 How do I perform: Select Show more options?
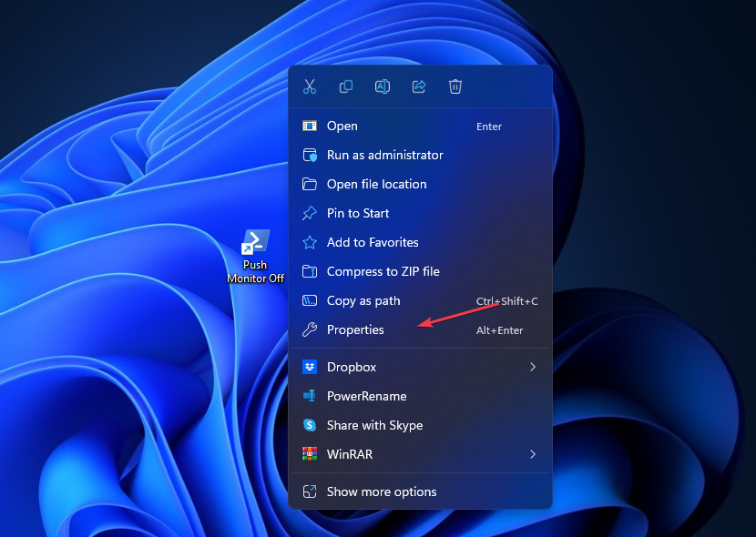pyautogui.click(x=421, y=491)
